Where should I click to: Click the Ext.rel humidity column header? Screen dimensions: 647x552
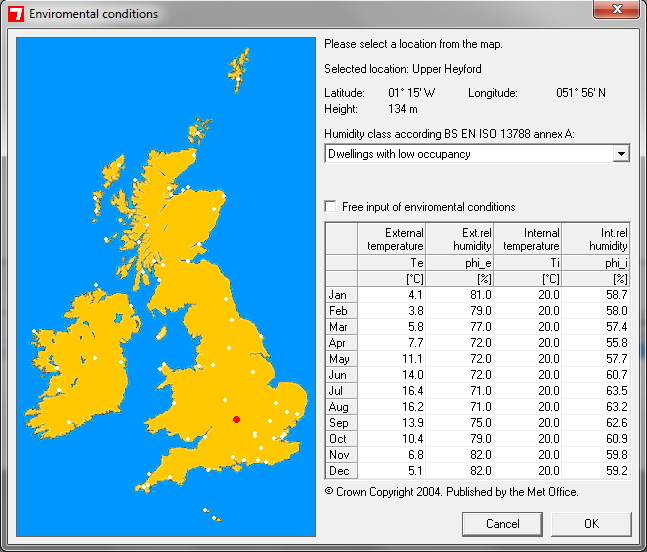pyautogui.click(x=459, y=239)
